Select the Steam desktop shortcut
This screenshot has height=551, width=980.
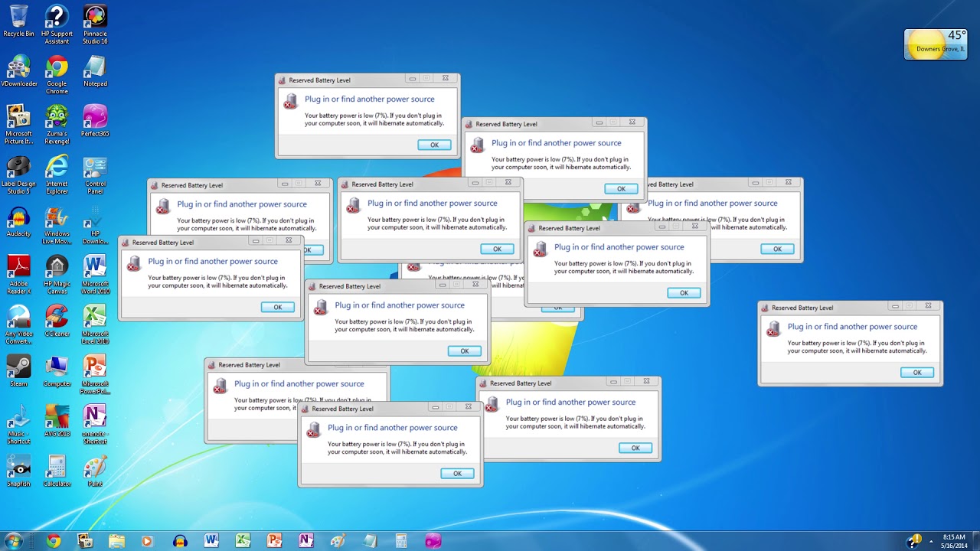(x=18, y=371)
